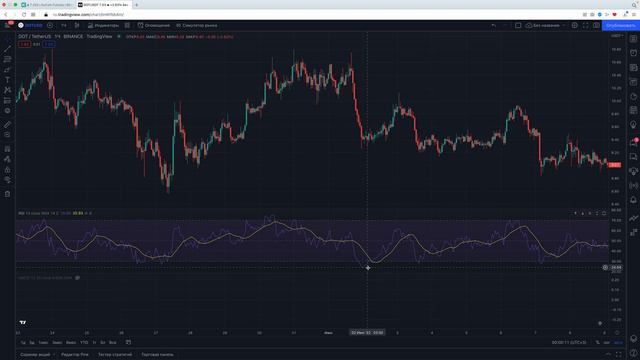Take a chart snapshot with camera icon

point(596,25)
